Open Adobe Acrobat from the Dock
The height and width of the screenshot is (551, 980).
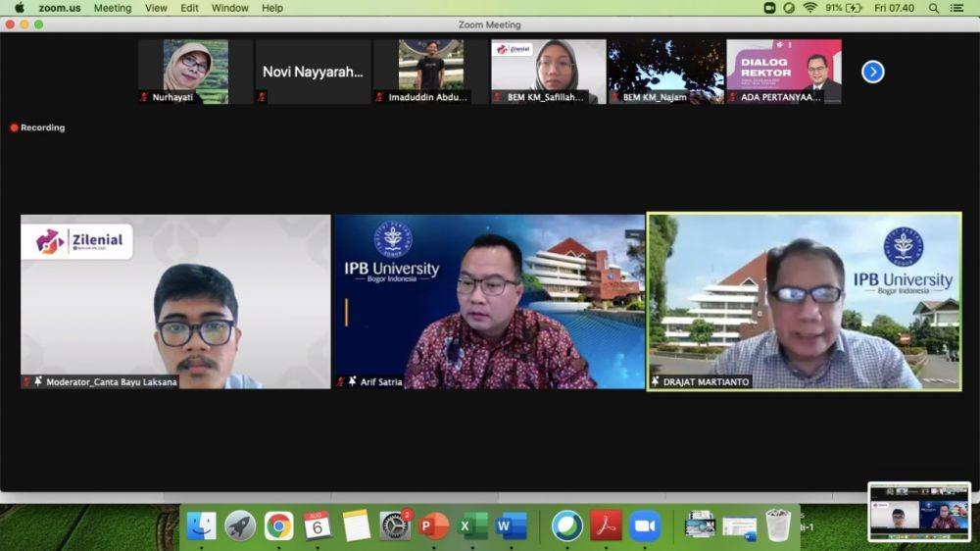606,526
